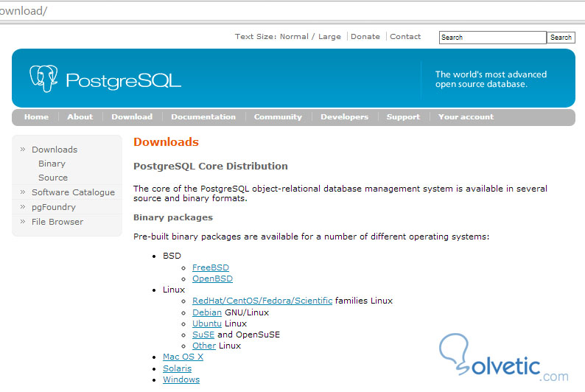Open the Community navigation item
The image size is (585, 392).
[x=278, y=116]
